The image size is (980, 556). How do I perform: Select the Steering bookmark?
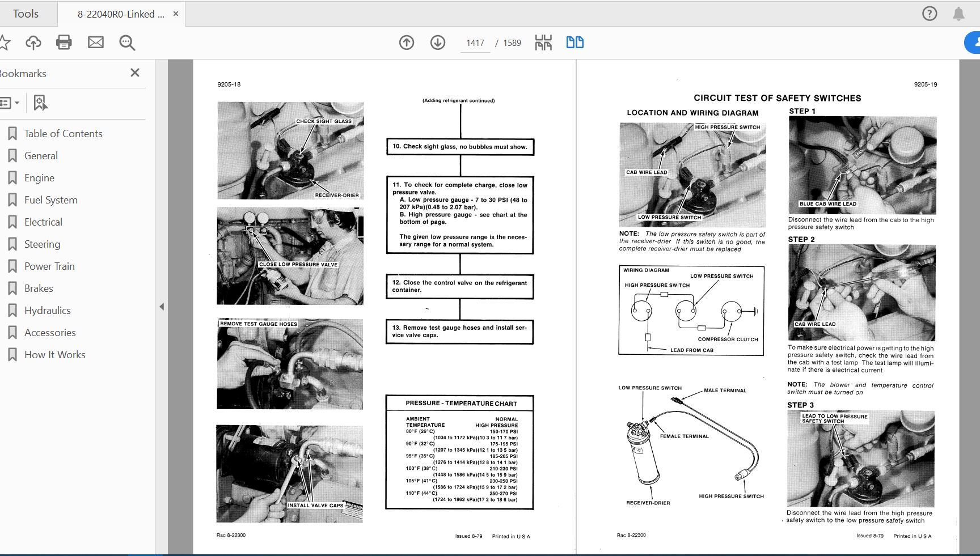click(42, 244)
